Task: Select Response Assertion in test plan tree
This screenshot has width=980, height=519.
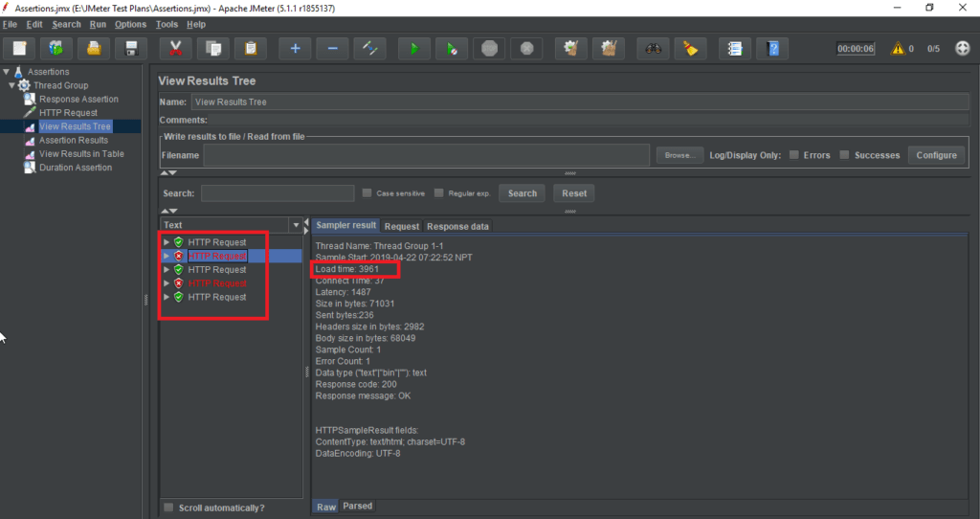Action: (78, 99)
